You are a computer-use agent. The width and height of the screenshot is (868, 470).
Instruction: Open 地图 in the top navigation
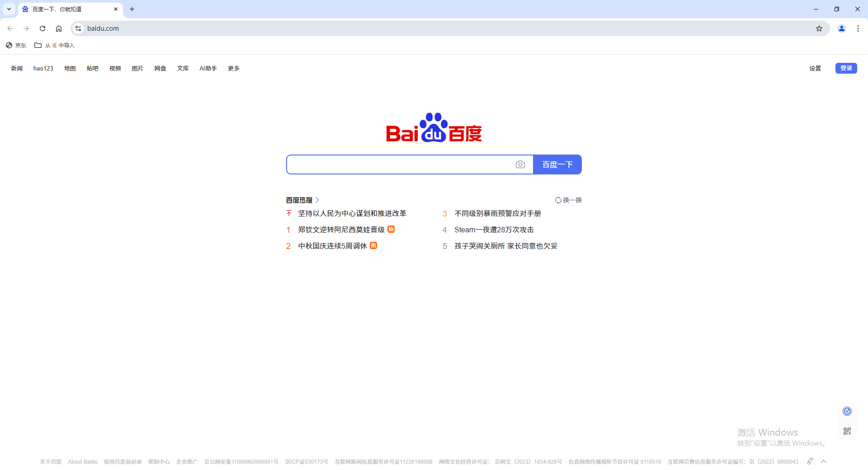coord(70,68)
